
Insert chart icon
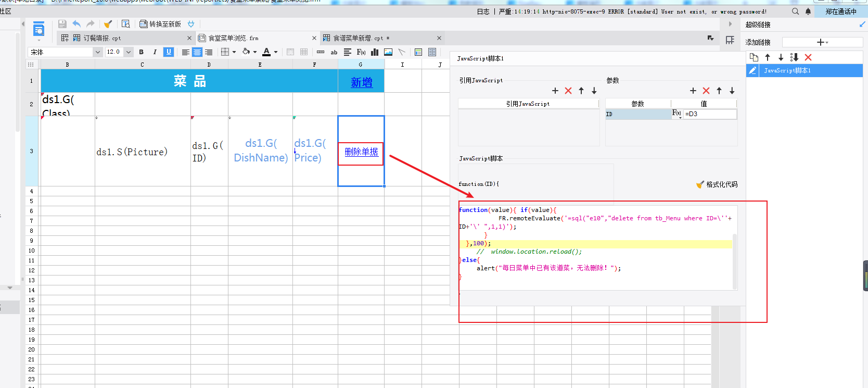coord(375,52)
